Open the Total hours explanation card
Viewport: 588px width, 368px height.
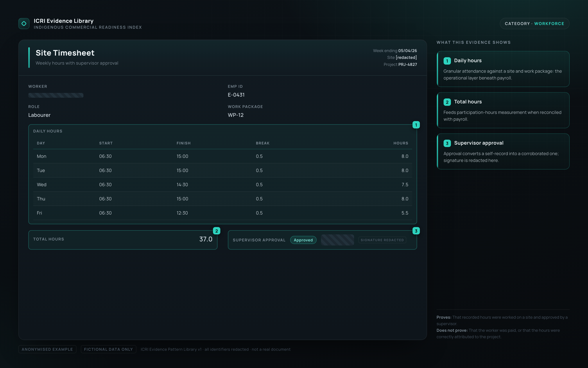(x=503, y=110)
